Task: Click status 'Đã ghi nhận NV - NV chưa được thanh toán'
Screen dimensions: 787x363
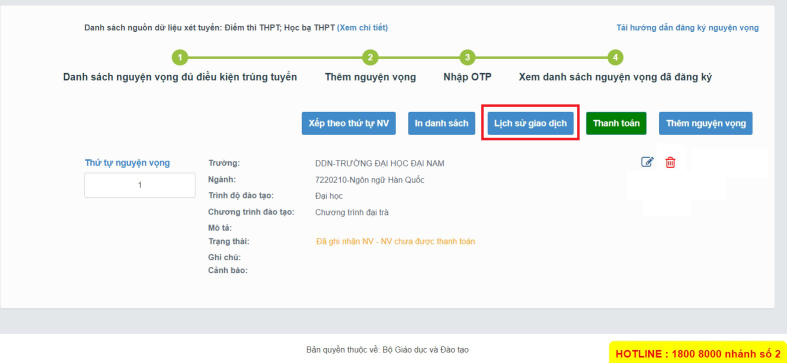Action: 396,241
